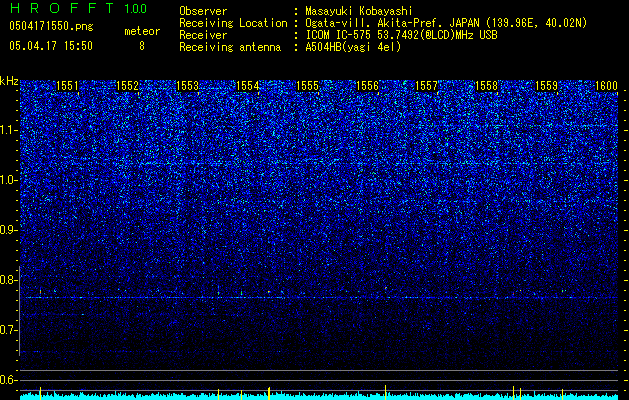Click the yellow meteor marker just after 1559

pos(562,394)
